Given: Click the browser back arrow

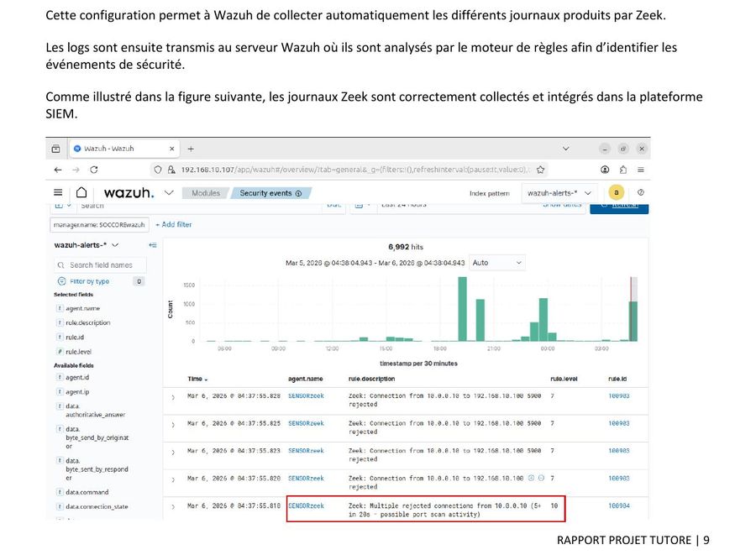Looking at the screenshot, I should [58, 170].
